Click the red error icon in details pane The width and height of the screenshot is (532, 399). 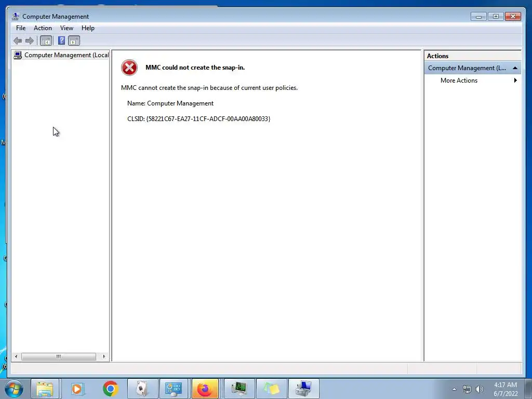click(129, 68)
